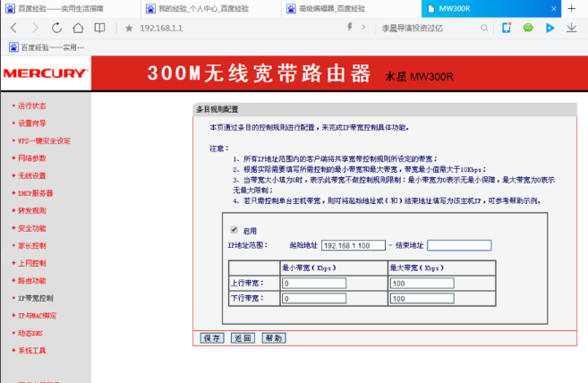The height and width of the screenshot is (383, 588).
Task: Click the 上行带宽 maximum bandwidth field
Action: (440, 284)
